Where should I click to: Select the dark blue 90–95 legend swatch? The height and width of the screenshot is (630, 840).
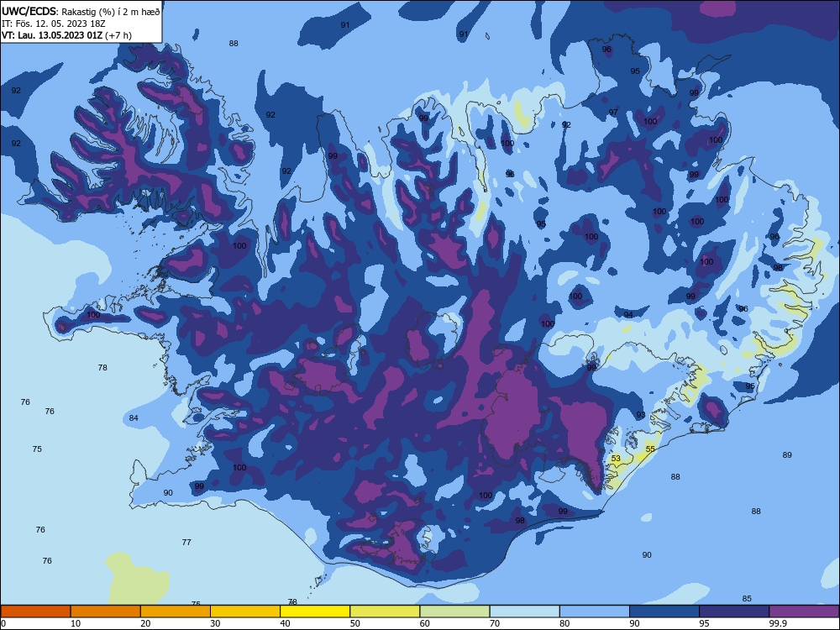[x=664, y=612]
